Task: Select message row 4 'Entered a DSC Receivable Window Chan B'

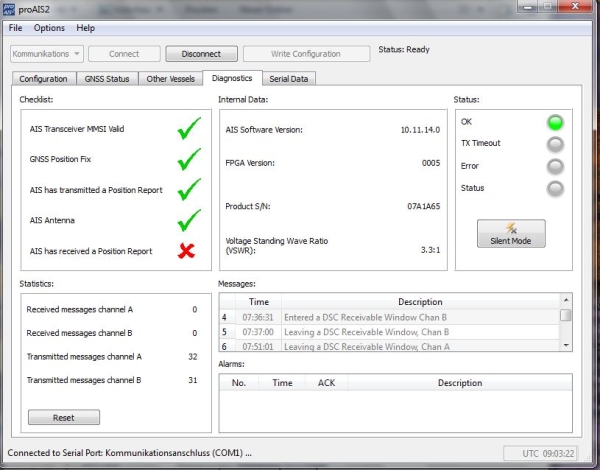Action: [x=390, y=317]
